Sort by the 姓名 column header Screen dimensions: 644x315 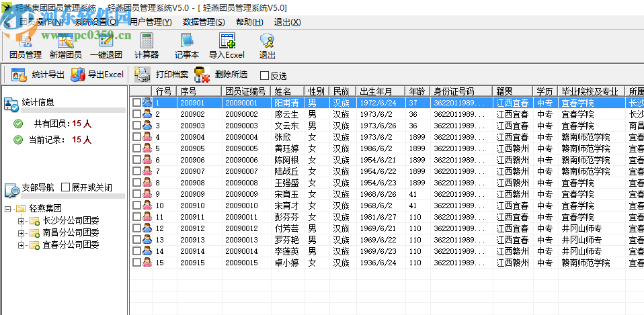coord(288,91)
